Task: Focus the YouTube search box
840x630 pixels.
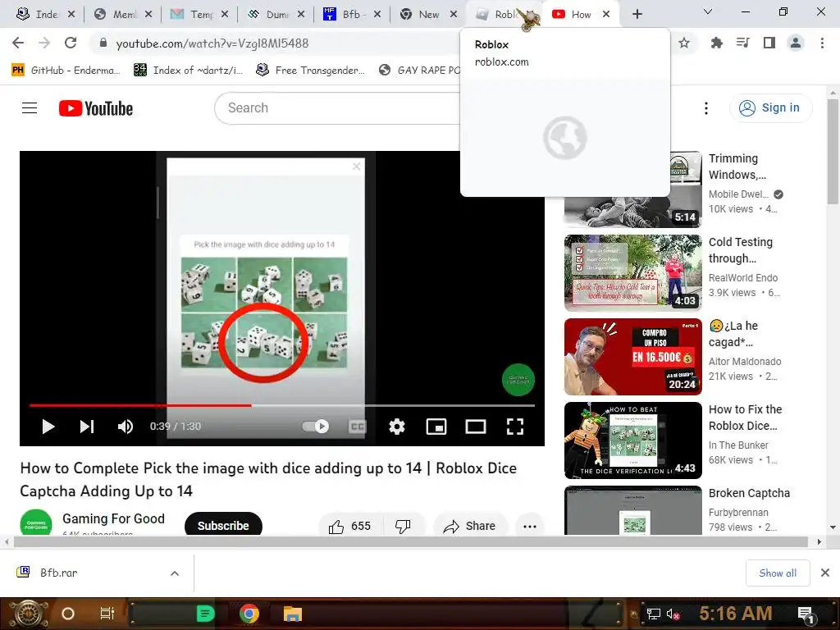Action: click(337, 108)
